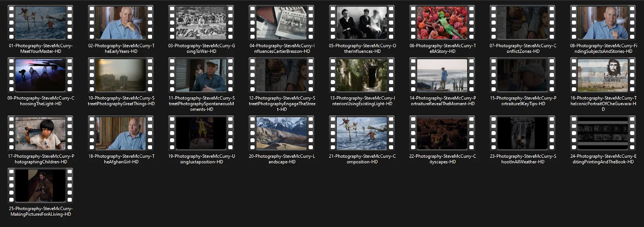Select 13 InteriorsUsingExistingLight video thumbnail
The height and width of the screenshot is (227, 644).
pyautogui.click(x=362, y=75)
